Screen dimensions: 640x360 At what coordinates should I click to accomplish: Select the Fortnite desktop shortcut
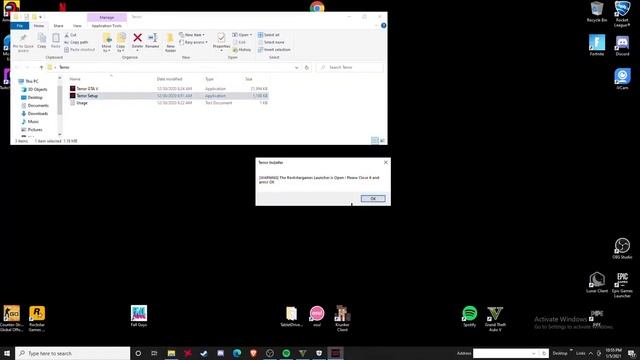click(x=597, y=46)
